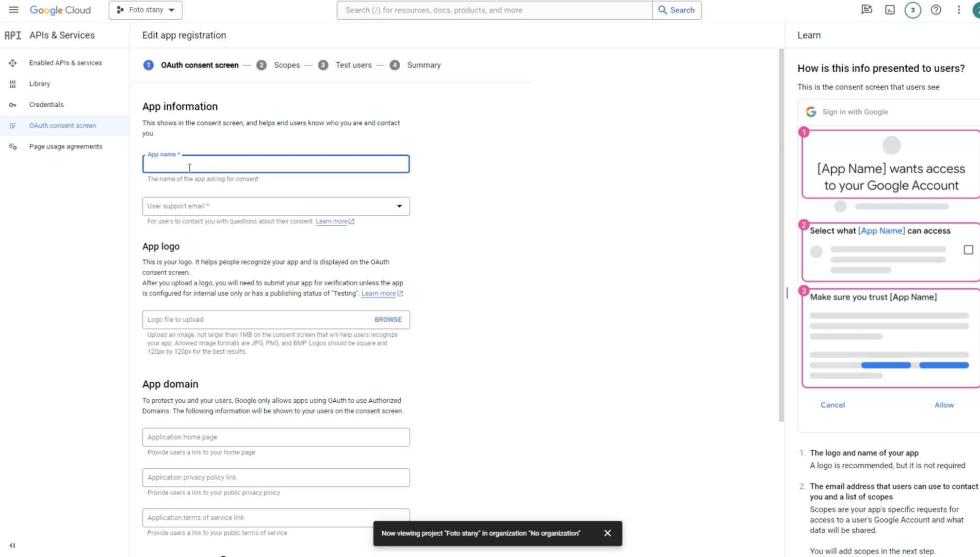Go to the Library page
This screenshot has height=557, width=980.
[x=40, y=84]
